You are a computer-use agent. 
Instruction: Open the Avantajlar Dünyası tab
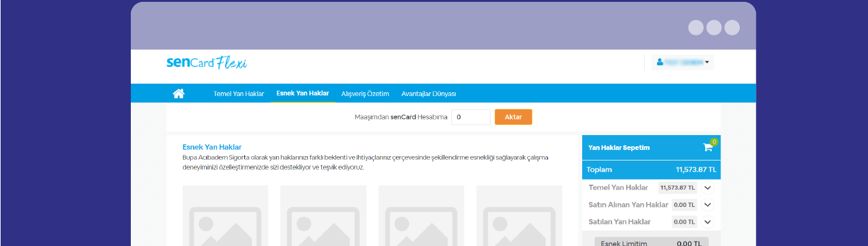(x=428, y=94)
